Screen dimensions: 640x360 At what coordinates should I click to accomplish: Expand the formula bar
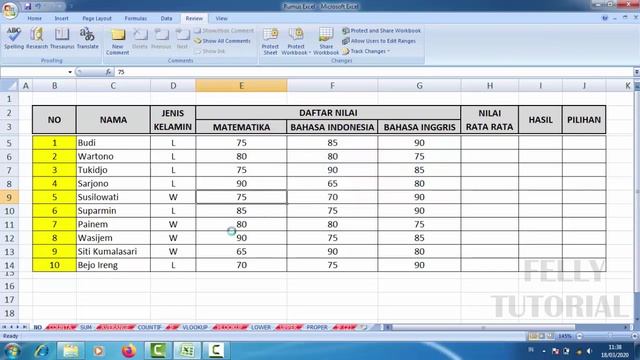[x=636, y=72]
